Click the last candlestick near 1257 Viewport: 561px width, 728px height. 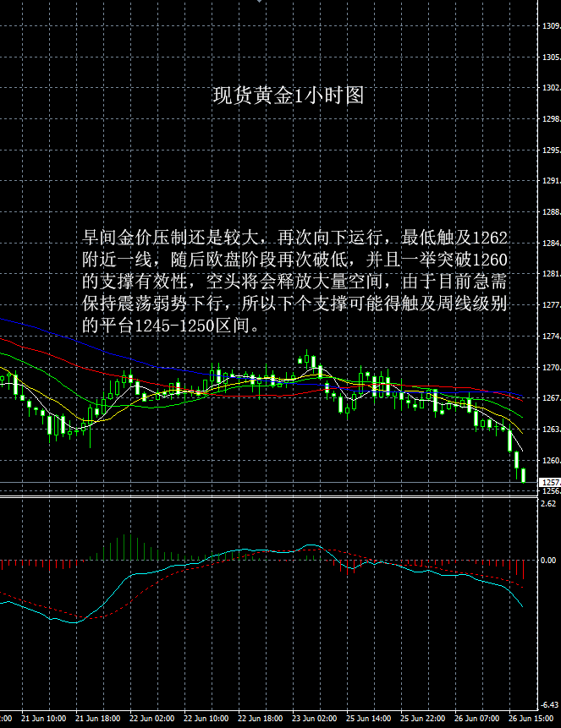click(x=524, y=475)
